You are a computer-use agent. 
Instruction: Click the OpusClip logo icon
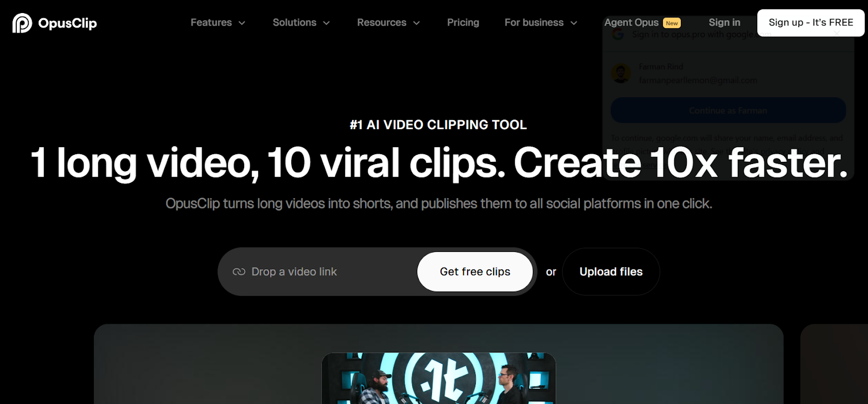(22, 23)
